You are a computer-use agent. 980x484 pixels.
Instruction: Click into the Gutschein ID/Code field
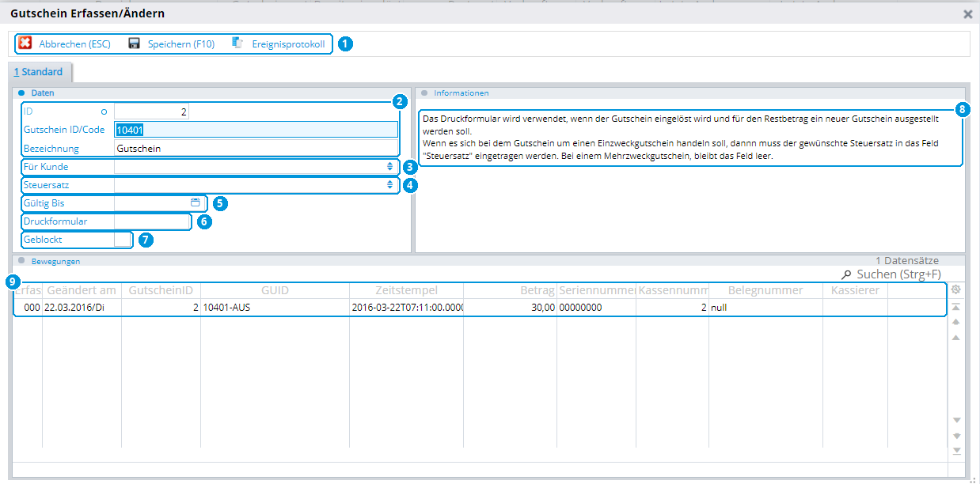click(256, 130)
